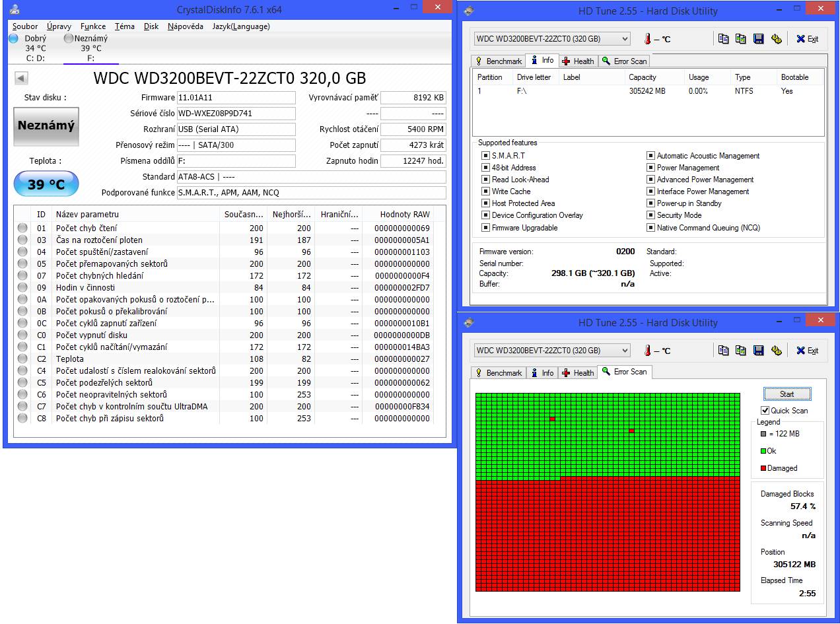The image size is (840, 624).
Task: Click status circle for Počet chyb čtení
Action: (22, 228)
